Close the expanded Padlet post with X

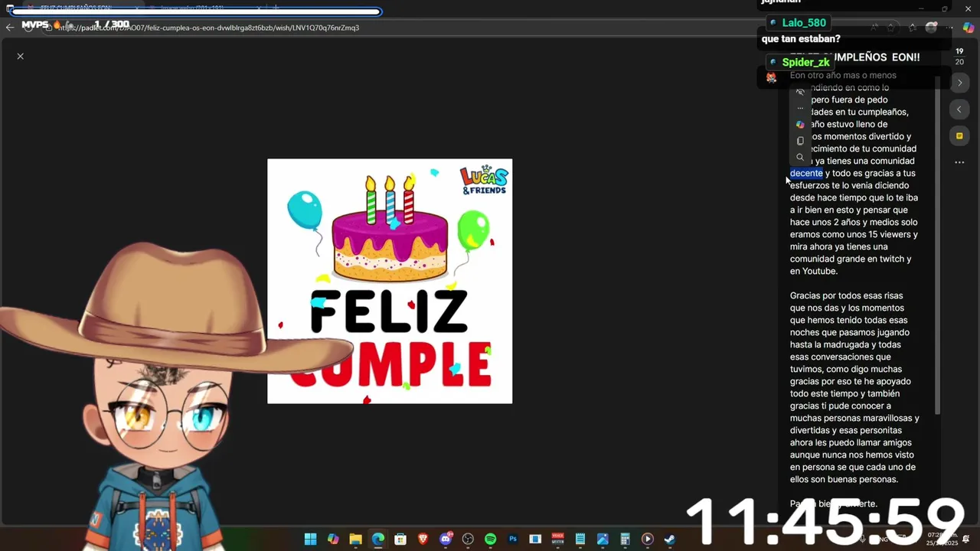(21, 56)
